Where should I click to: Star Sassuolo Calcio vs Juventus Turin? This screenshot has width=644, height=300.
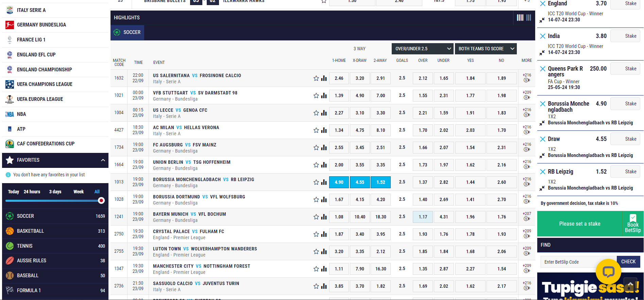point(316,286)
